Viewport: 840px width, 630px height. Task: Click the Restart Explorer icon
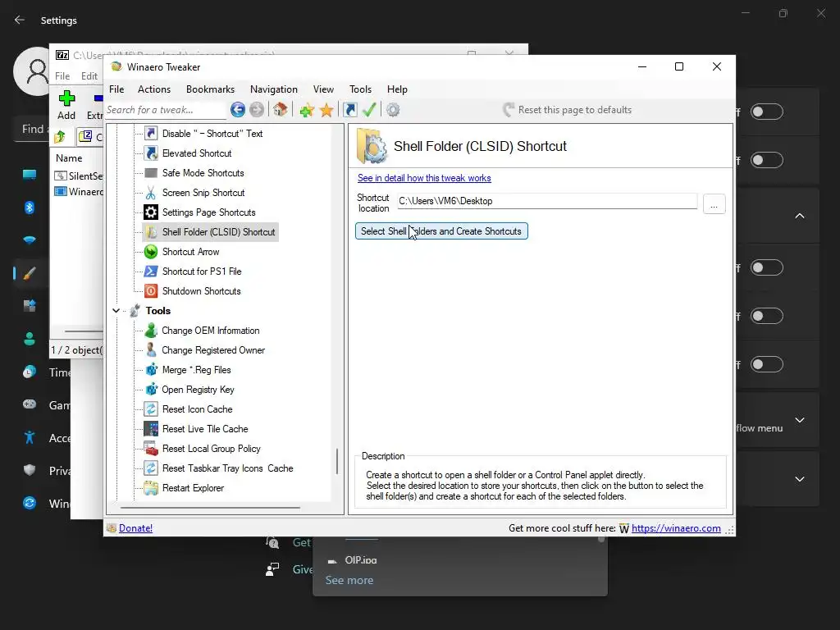(151, 488)
